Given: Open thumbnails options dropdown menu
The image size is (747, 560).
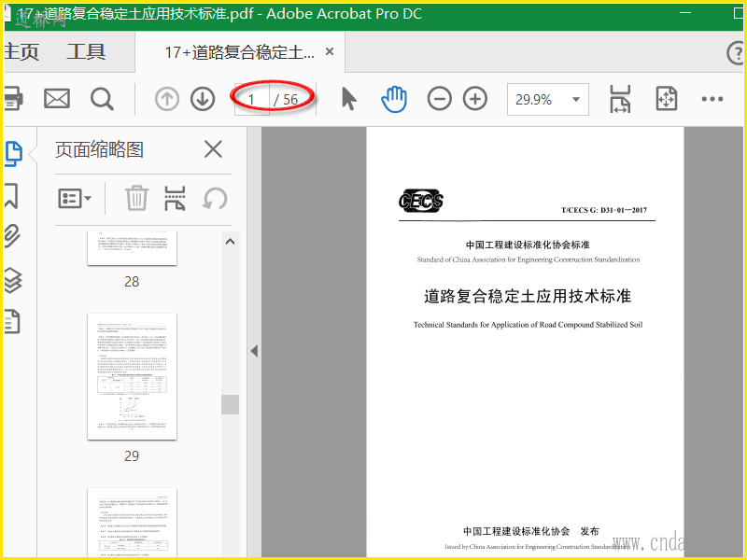Looking at the screenshot, I should click(x=75, y=198).
